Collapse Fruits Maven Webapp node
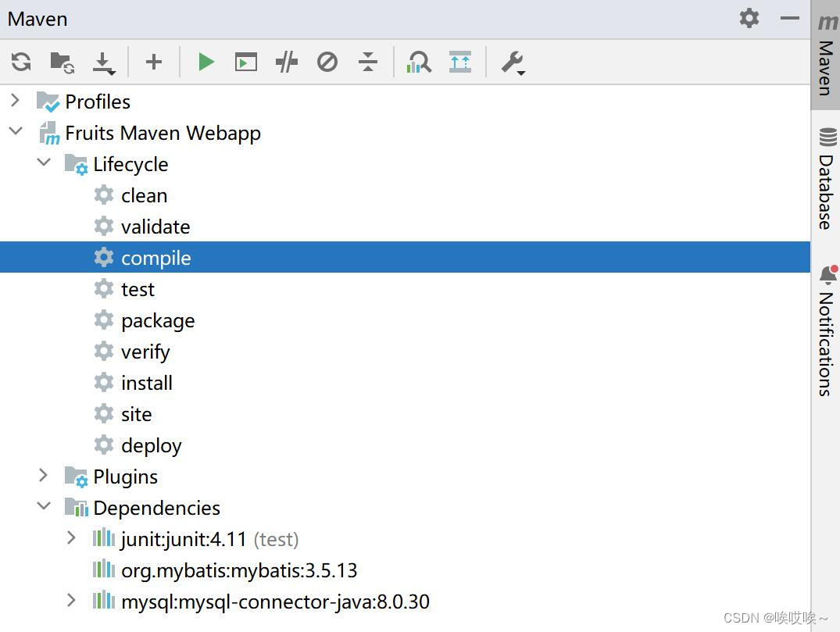840x632 pixels. point(16,130)
